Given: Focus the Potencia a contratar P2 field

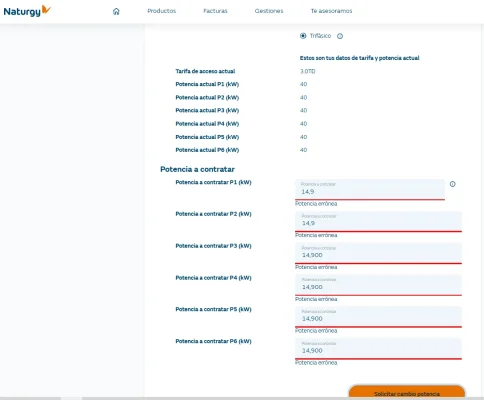Looking at the screenshot, I should 378,221.
